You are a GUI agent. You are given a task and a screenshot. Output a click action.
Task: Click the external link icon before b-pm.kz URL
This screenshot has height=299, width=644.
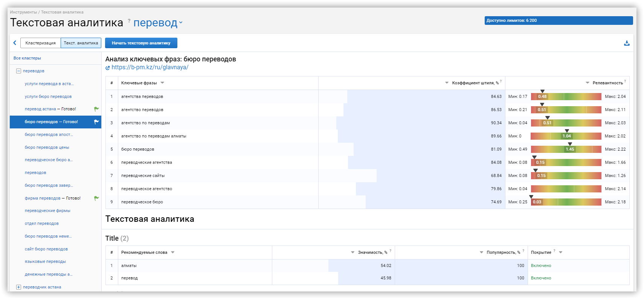tap(108, 68)
